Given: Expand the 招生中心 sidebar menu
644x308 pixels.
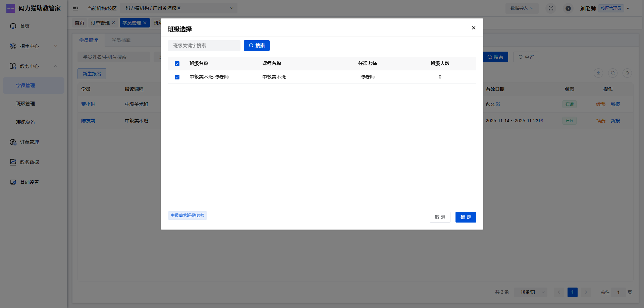Looking at the screenshot, I should click(x=34, y=46).
